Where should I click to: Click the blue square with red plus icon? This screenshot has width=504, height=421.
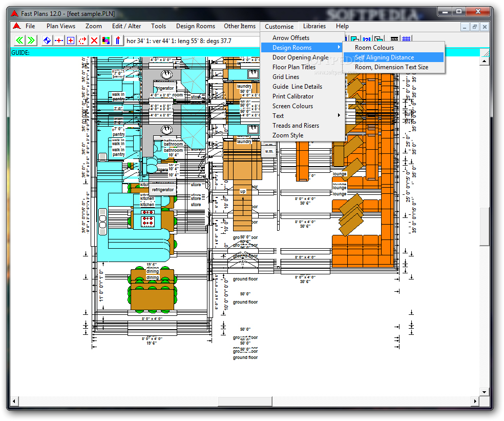pos(71,41)
